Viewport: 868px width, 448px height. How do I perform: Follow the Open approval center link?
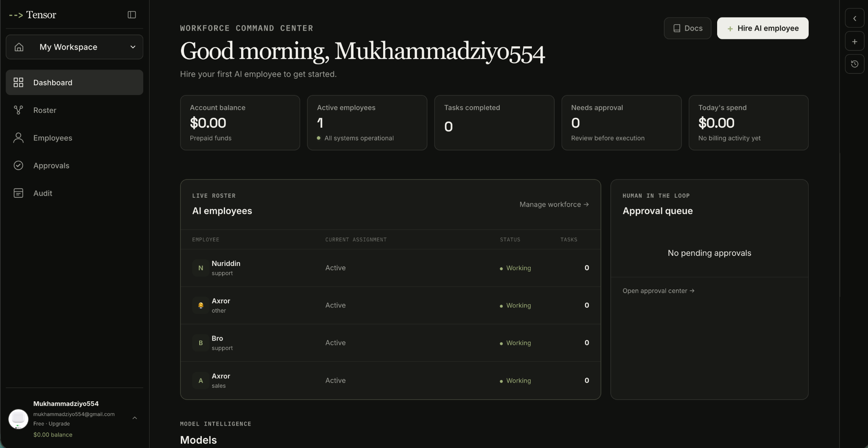pos(658,291)
